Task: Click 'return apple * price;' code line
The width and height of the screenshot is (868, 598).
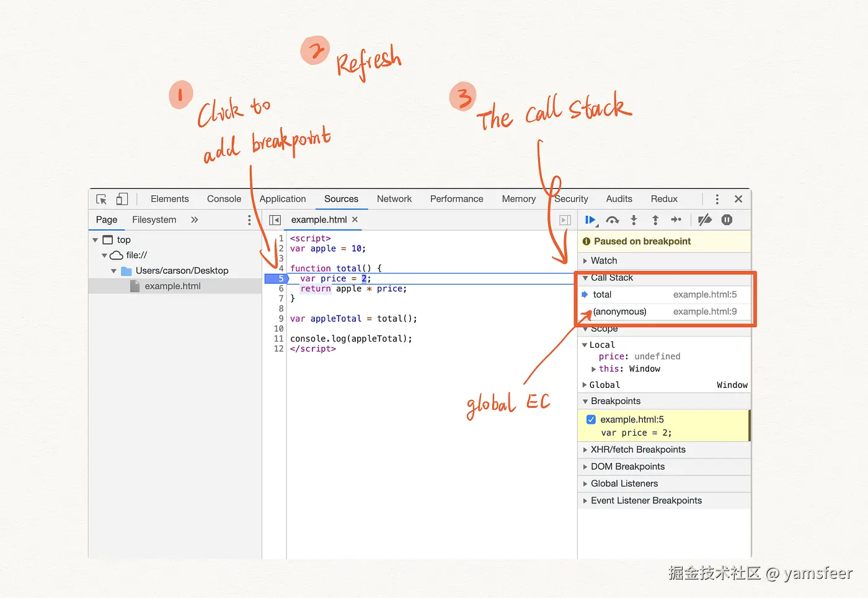Action: coord(353,289)
